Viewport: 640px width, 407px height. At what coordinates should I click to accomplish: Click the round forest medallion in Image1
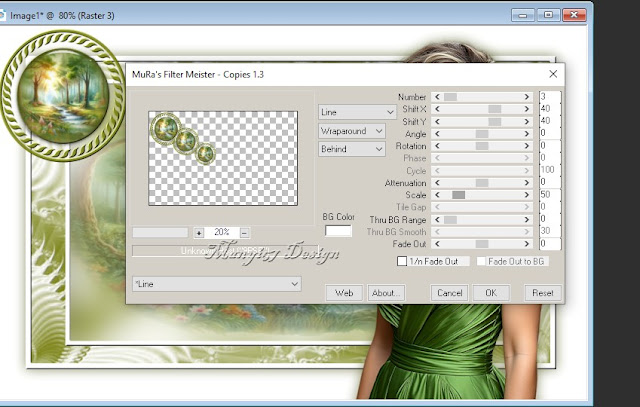[x=62, y=96]
